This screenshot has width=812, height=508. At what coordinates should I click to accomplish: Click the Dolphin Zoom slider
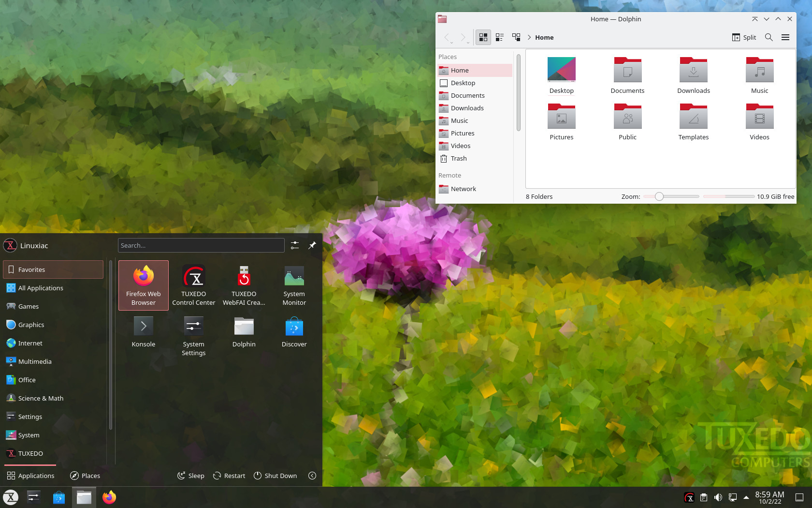(x=671, y=196)
